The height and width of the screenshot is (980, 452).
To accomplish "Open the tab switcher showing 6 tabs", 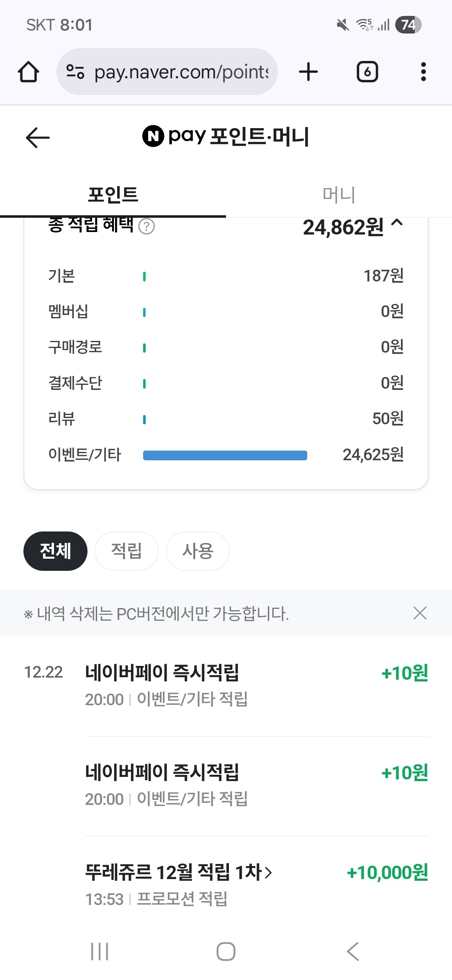I will tap(367, 72).
